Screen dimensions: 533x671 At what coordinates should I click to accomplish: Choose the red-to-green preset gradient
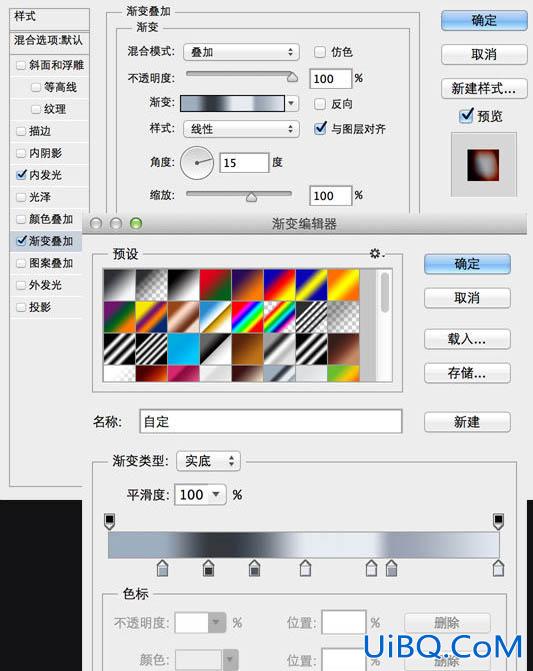216,285
